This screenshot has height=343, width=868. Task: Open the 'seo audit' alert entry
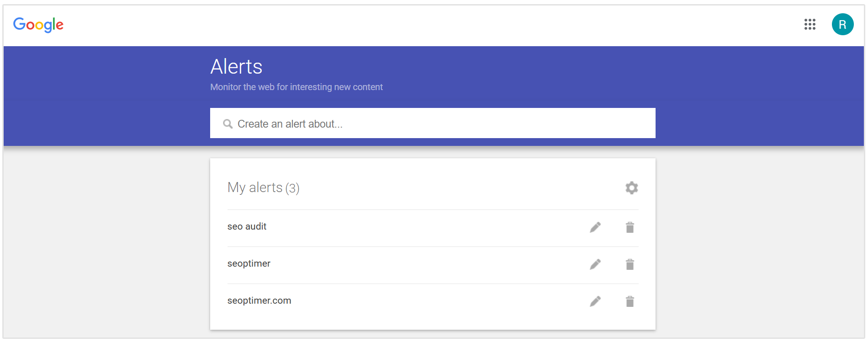point(247,226)
